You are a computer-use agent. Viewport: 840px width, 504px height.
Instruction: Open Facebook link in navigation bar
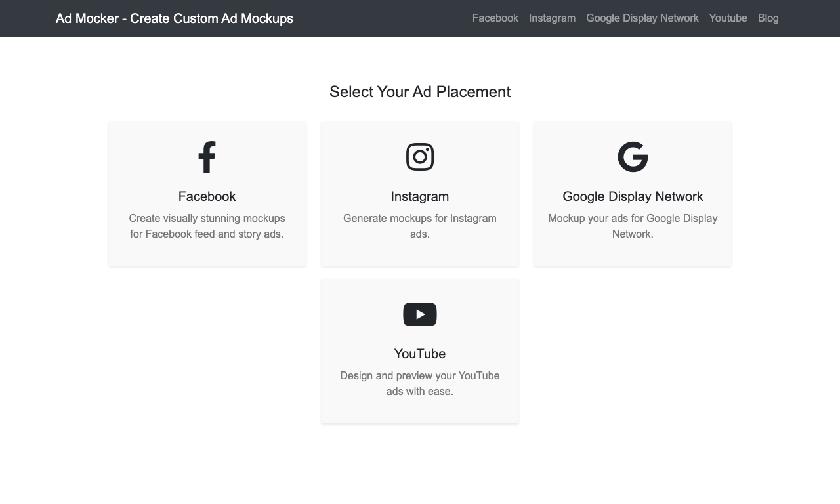pyautogui.click(x=495, y=18)
